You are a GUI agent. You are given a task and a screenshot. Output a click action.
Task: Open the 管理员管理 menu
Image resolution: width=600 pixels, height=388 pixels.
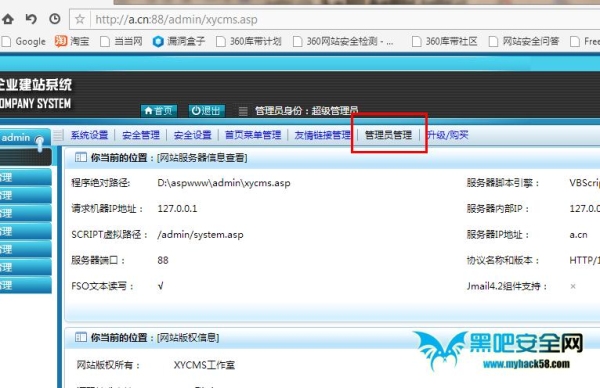[x=388, y=135]
